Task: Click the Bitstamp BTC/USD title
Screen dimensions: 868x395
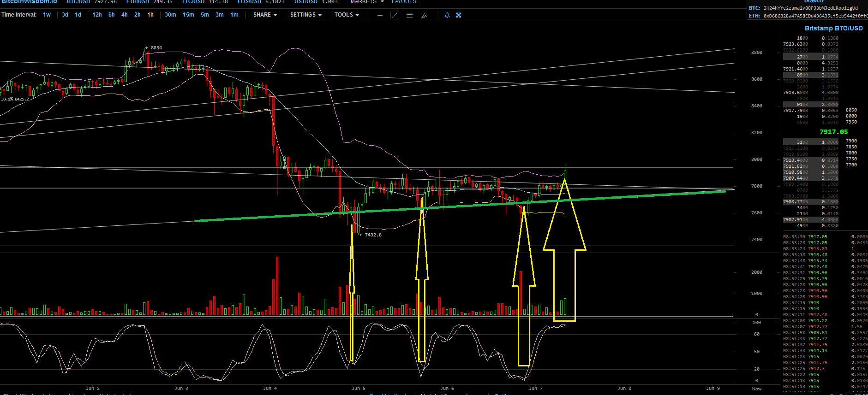Action: pos(833,28)
